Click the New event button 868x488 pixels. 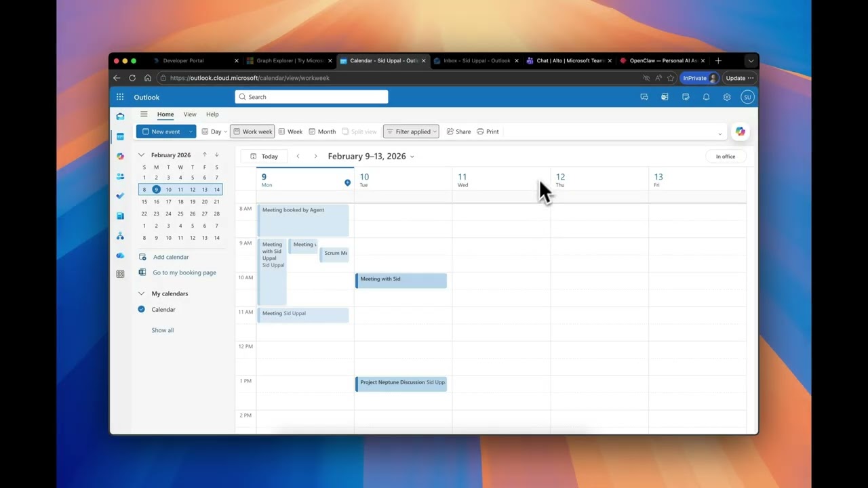click(161, 131)
